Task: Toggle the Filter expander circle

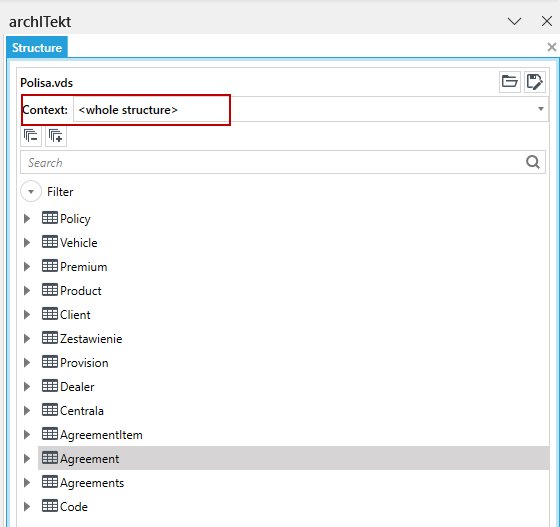Action: pyautogui.click(x=31, y=191)
